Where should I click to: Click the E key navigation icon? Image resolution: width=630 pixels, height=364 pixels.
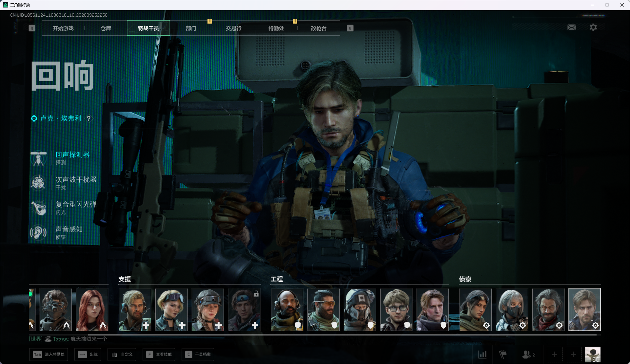tap(350, 28)
